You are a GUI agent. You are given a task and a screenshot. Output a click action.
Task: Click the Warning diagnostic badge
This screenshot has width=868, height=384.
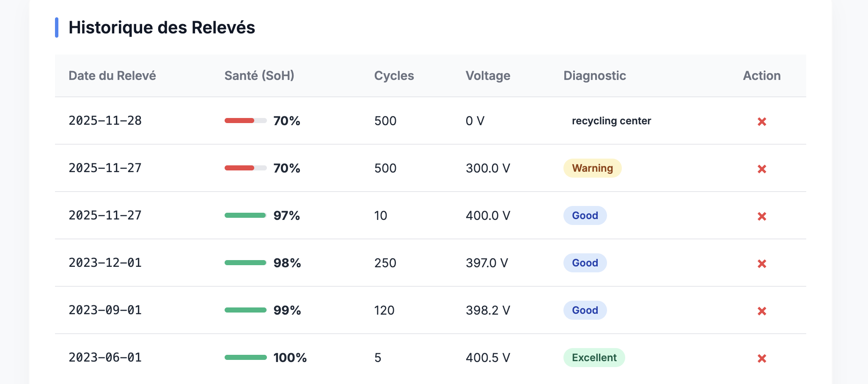(x=592, y=168)
